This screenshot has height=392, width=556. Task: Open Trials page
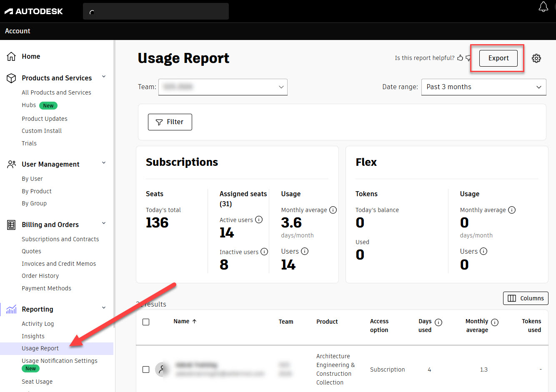pyautogui.click(x=29, y=143)
